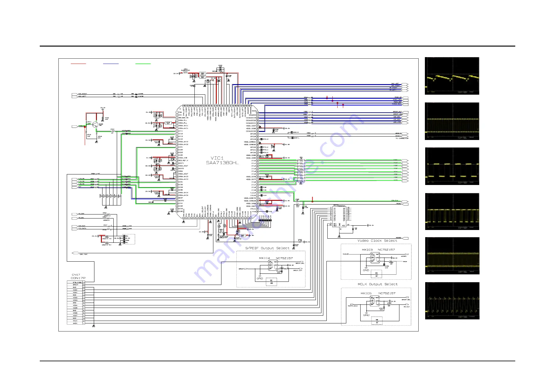Select the SAA7138GHL part number text
Image resolution: width=555 pixels, height=392 pixels.
222,163
